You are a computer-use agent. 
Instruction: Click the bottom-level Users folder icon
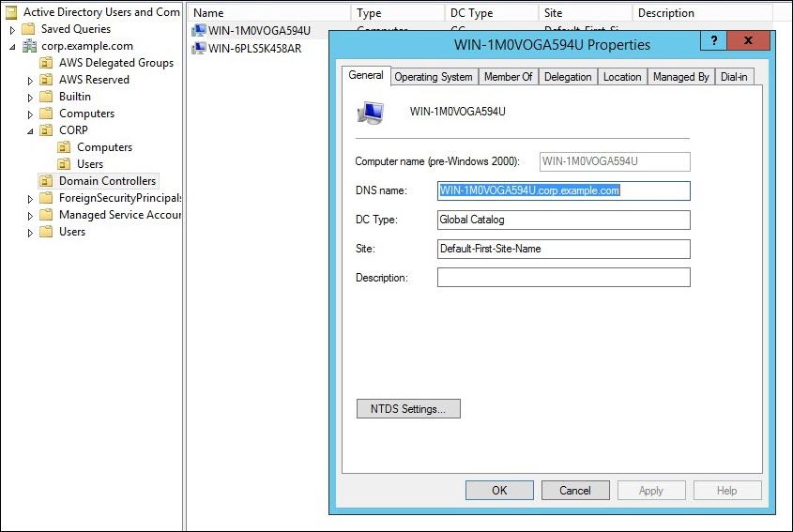coord(47,232)
